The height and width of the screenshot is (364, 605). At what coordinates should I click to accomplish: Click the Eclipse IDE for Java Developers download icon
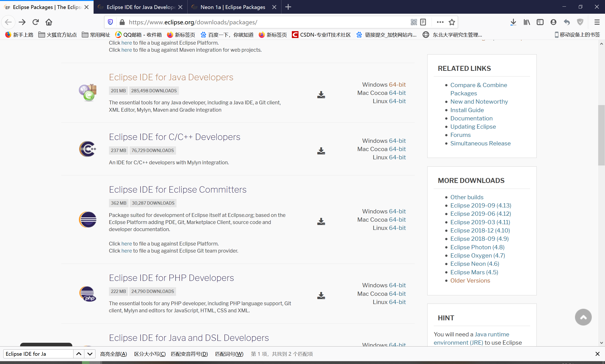coord(321,95)
